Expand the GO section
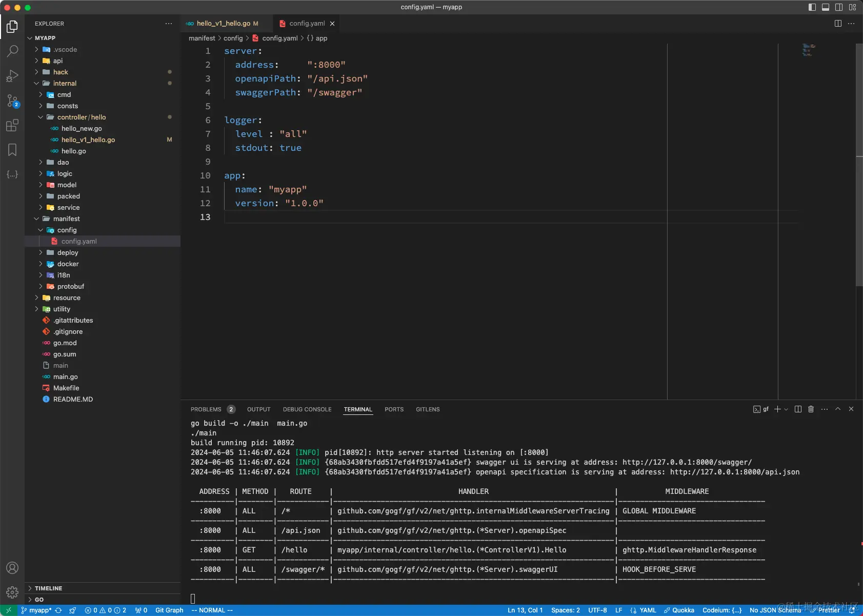Viewport: 863px width, 616px height. tap(103, 600)
